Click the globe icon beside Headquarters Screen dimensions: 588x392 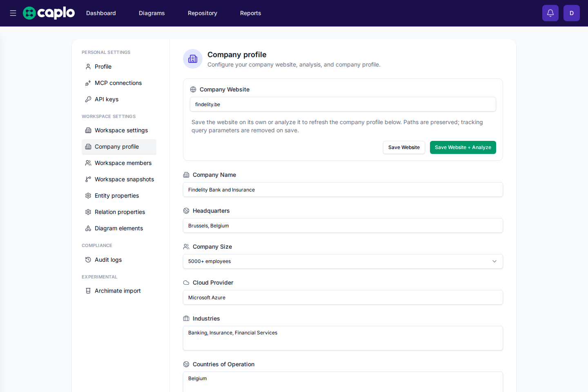coord(186,211)
